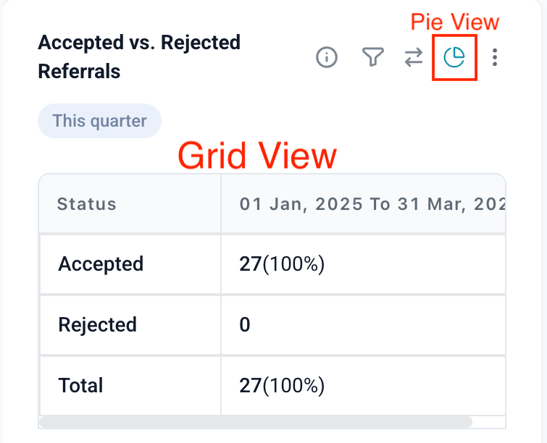Click the info circle icon
The height and width of the screenshot is (443, 547).
(x=327, y=57)
